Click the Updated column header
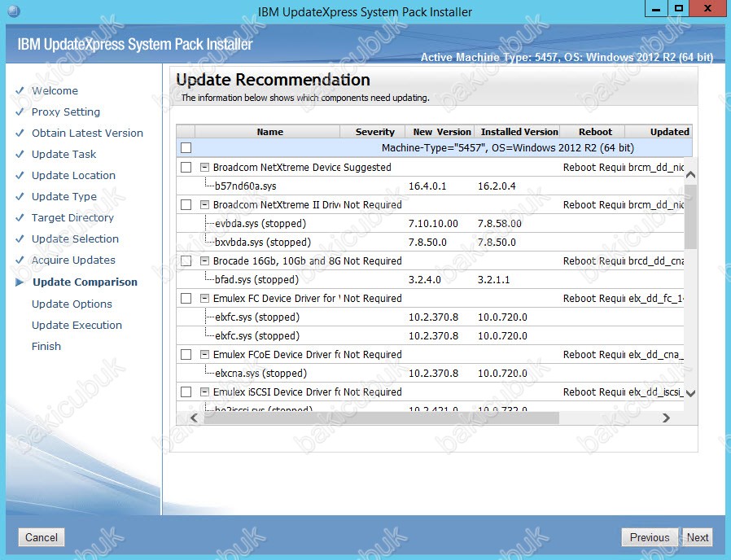 [x=659, y=132]
